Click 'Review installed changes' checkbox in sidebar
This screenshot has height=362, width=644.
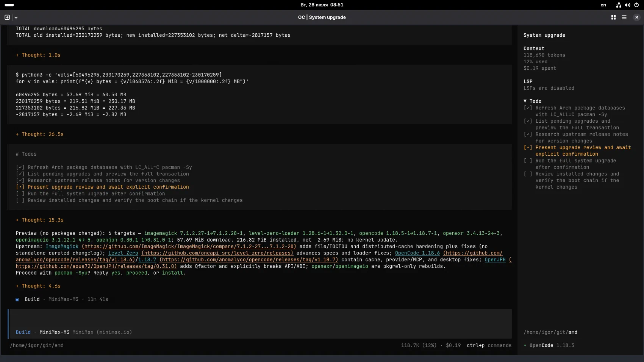coord(528,174)
